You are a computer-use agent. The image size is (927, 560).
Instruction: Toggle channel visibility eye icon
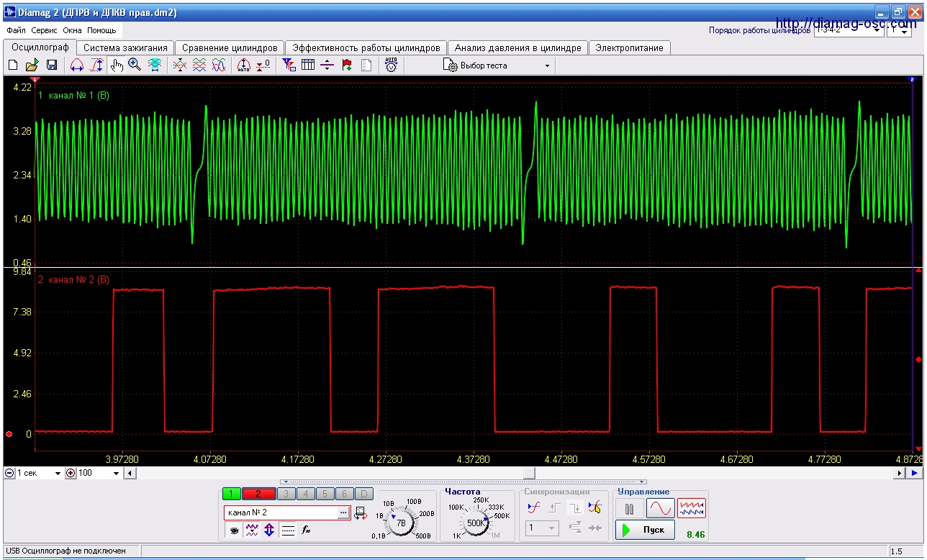[234, 530]
